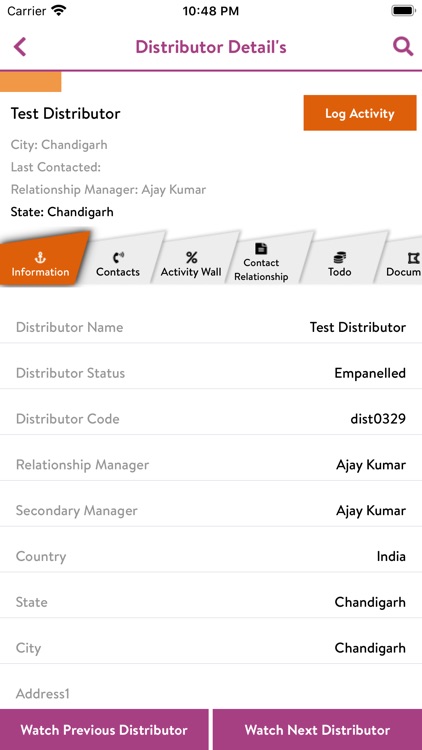This screenshot has width=422, height=750.
Task: Click the 'State: Chandigarh' header line
Action: 62,212
